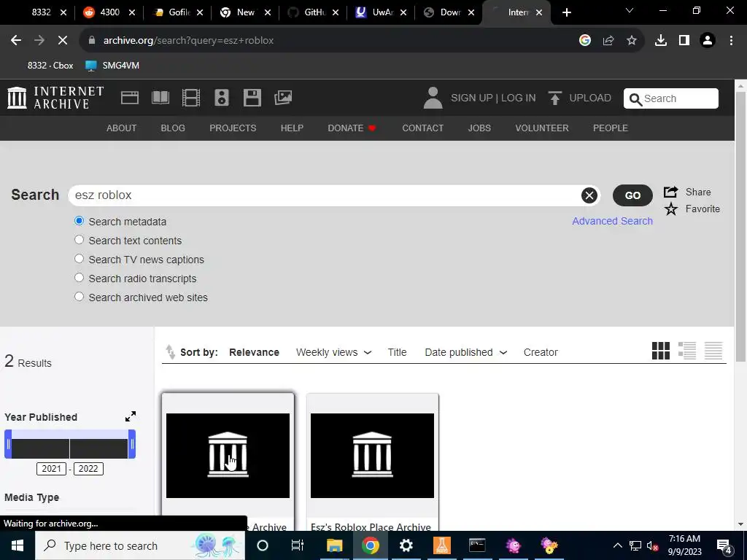This screenshot has width=747, height=560.
Task: Open PROJECTS in navigation menu
Action: [x=233, y=128]
